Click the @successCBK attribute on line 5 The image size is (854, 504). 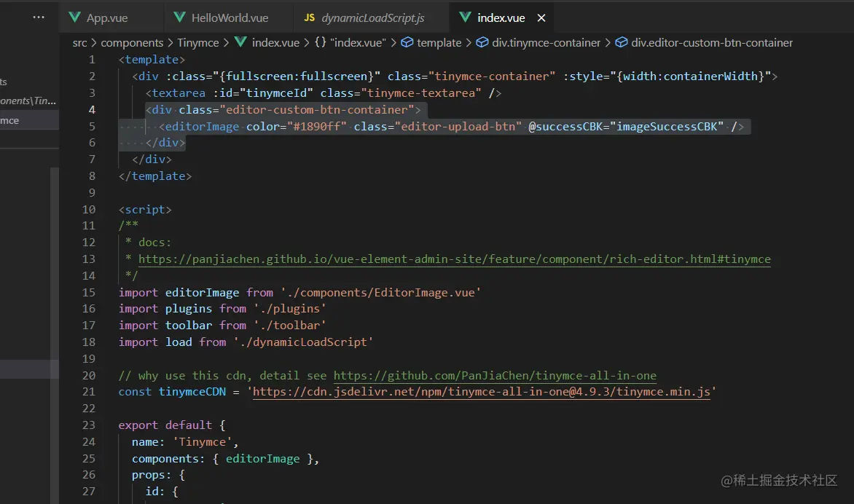coord(565,126)
